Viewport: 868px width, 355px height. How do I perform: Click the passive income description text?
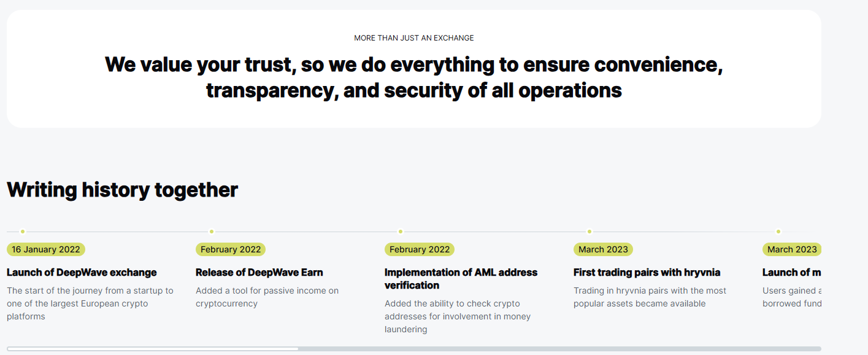(267, 297)
